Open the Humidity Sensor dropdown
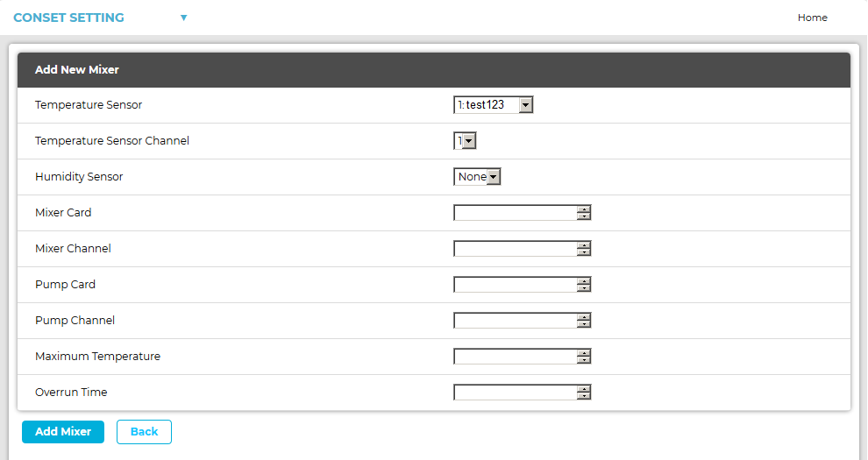The image size is (868, 460). (477, 177)
